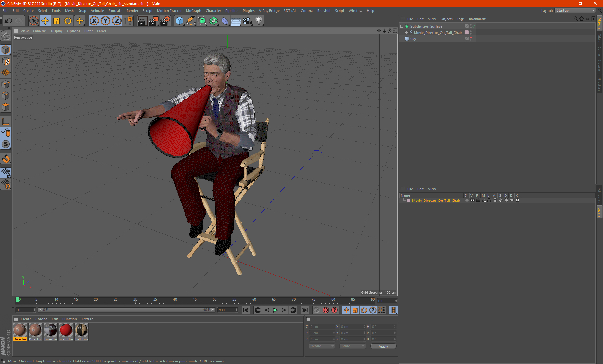The image size is (603, 364).
Task: Click the position X coordinate field
Action: pos(322,327)
